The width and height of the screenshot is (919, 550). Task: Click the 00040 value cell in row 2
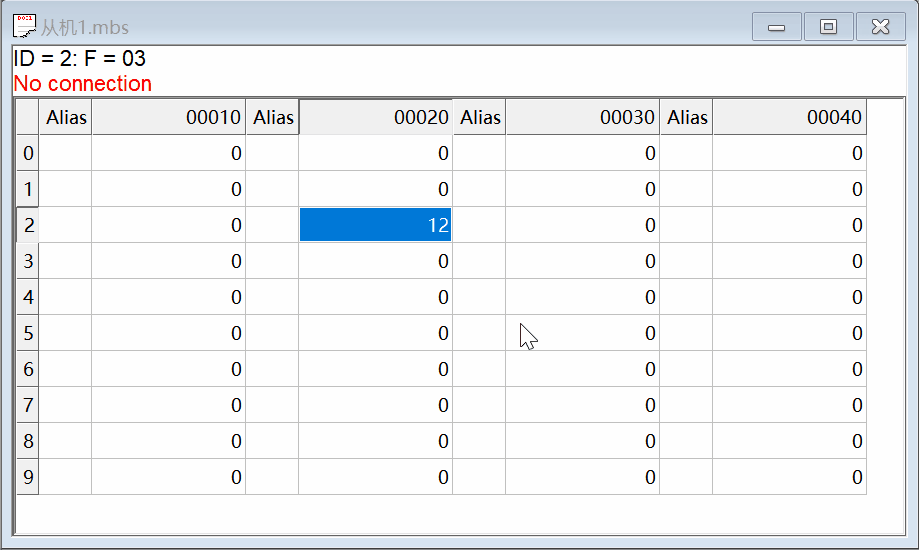click(x=789, y=225)
